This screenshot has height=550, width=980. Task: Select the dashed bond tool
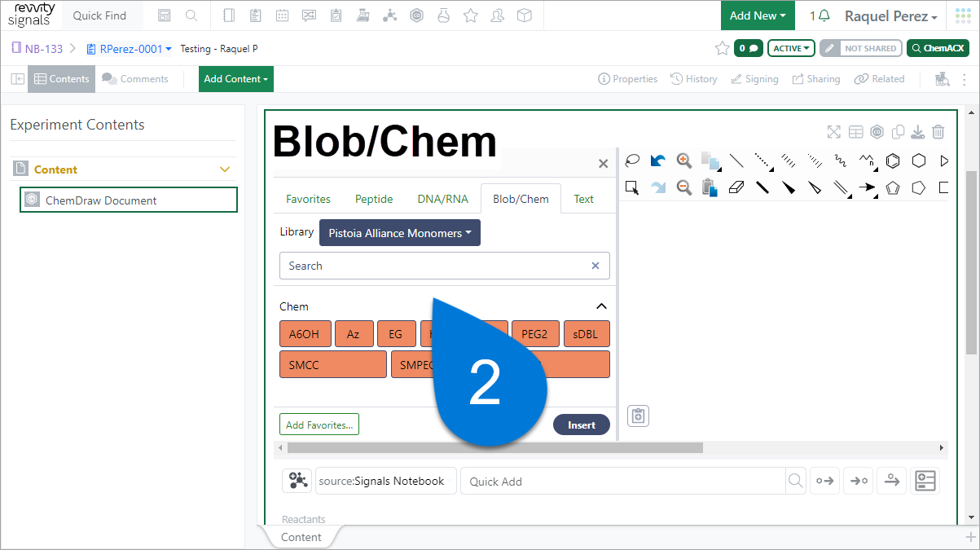click(762, 161)
